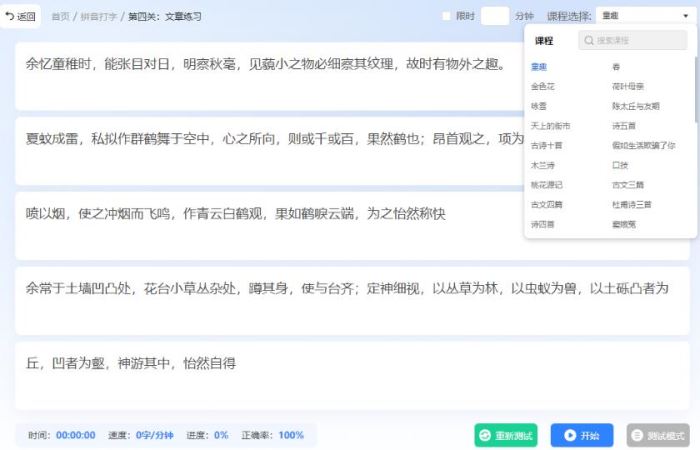Select 古文四篇 in the list
Image resolution: width=700 pixels, height=450 pixels.
pyautogui.click(x=546, y=204)
